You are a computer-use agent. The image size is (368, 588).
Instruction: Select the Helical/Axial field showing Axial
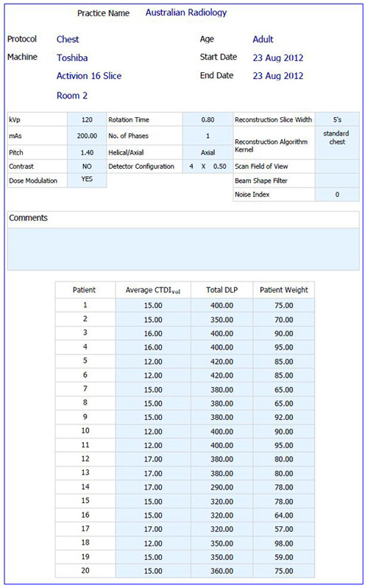(208, 153)
